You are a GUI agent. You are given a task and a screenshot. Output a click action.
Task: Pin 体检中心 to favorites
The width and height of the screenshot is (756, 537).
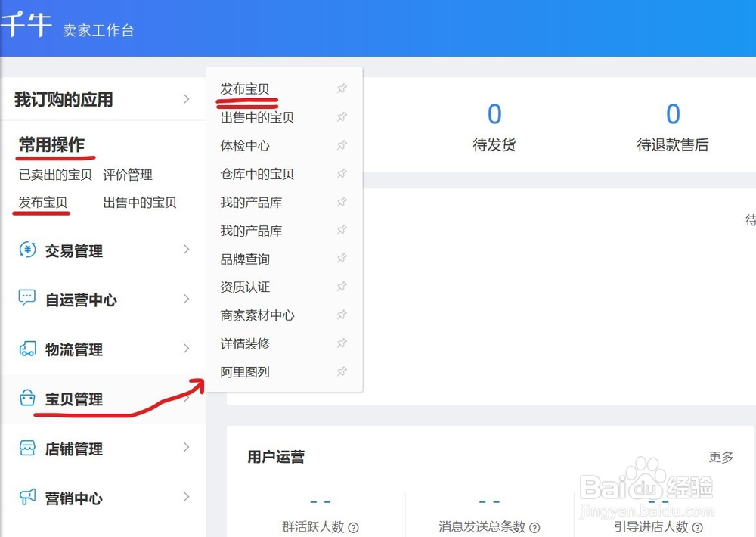pos(342,145)
